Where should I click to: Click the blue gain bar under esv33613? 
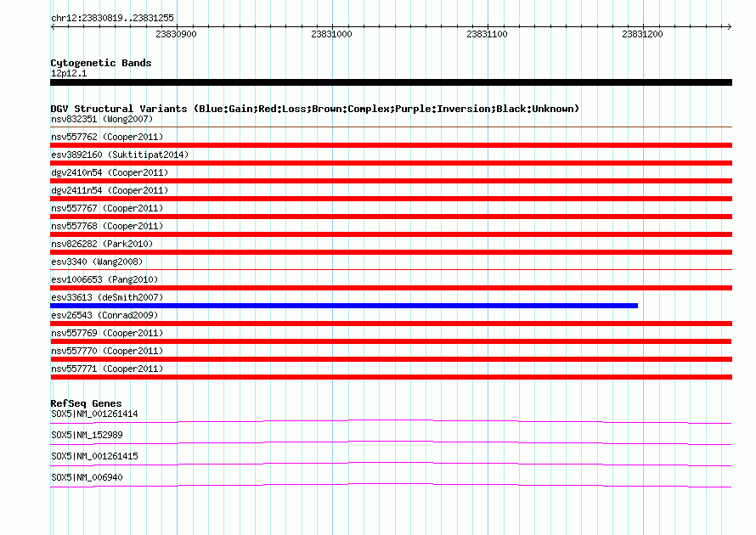[344, 306]
